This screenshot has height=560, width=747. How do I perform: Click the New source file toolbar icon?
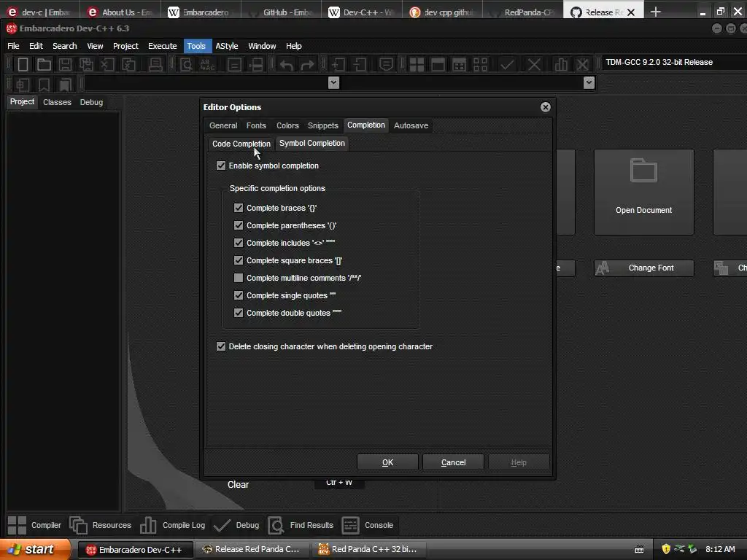tap(23, 64)
